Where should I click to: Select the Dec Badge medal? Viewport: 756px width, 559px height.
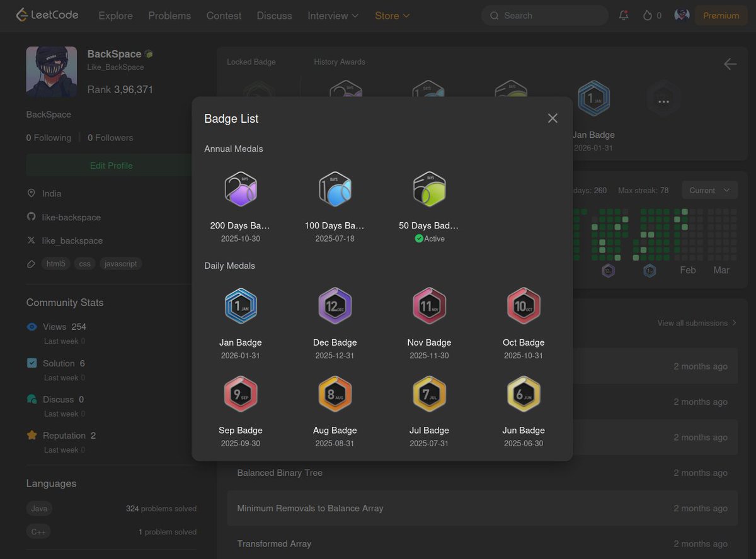click(335, 306)
